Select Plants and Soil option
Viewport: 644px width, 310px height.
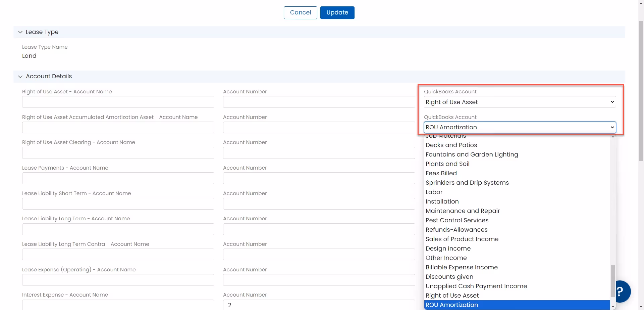517,164
